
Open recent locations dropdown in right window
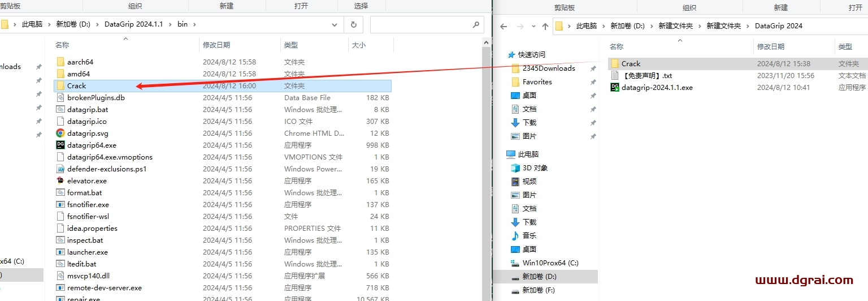[x=532, y=26]
